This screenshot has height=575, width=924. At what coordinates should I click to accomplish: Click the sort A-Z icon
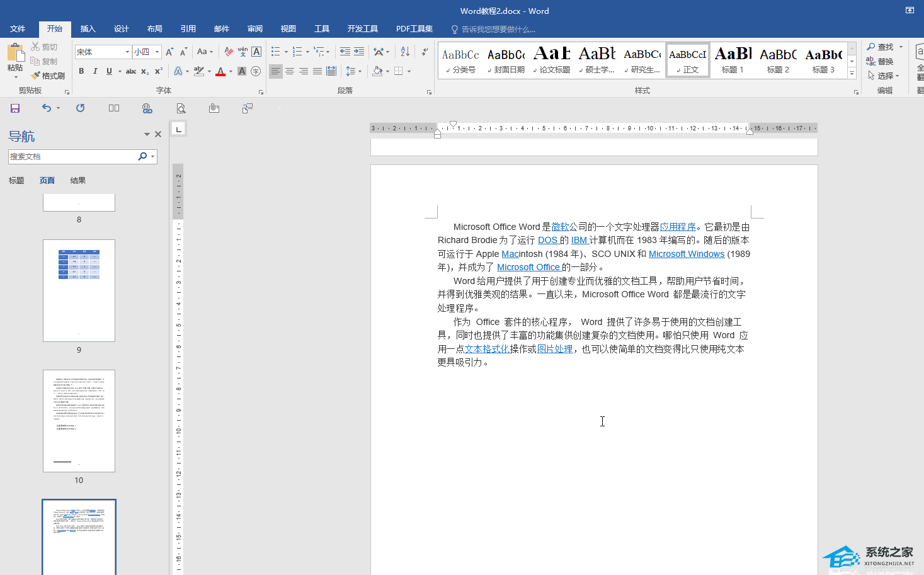click(405, 52)
